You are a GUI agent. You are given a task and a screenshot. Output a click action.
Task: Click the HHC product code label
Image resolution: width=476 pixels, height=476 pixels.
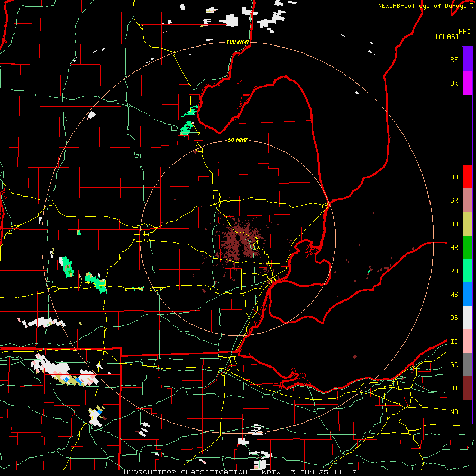[x=464, y=32]
